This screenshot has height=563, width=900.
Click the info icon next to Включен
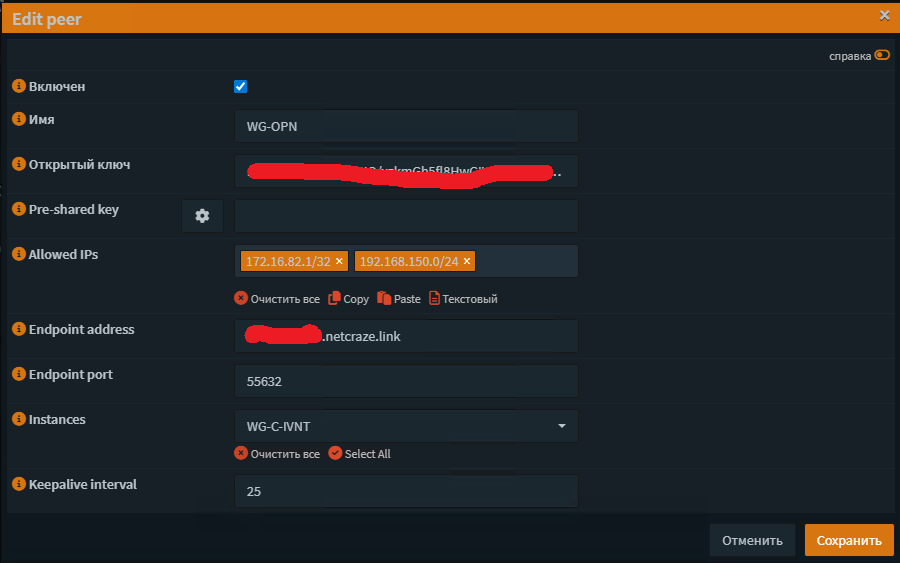(x=18, y=87)
